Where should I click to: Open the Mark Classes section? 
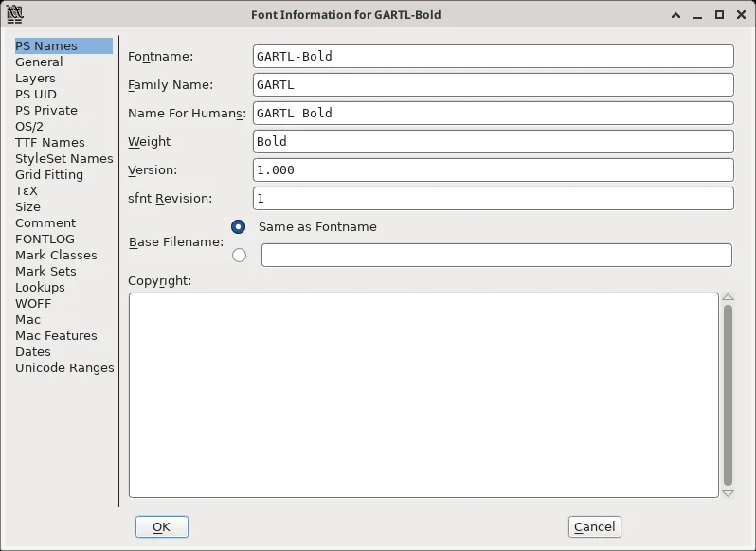click(56, 256)
